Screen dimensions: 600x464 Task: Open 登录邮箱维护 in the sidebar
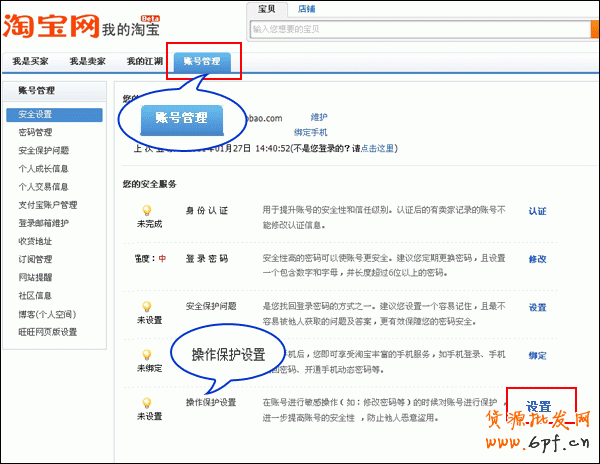tap(44, 223)
